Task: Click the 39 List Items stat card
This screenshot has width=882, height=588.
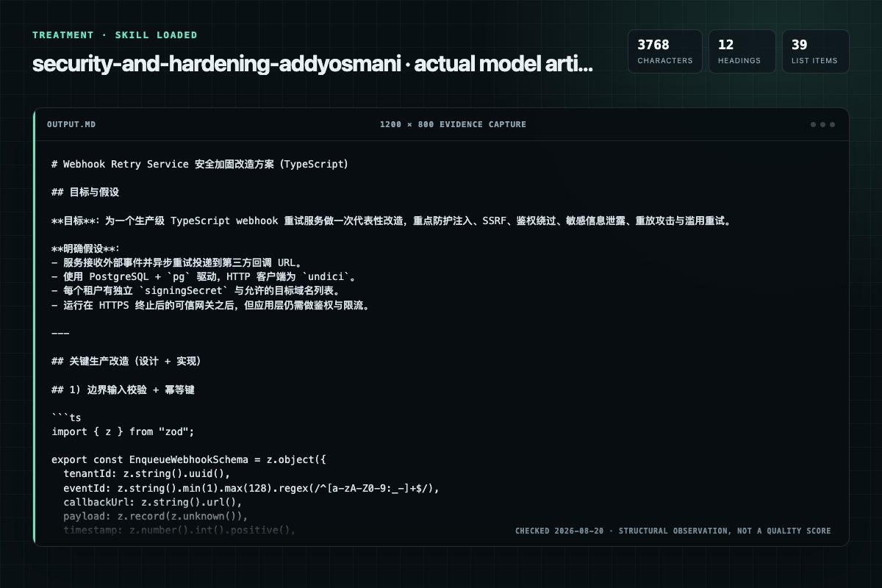Action: click(816, 51)
